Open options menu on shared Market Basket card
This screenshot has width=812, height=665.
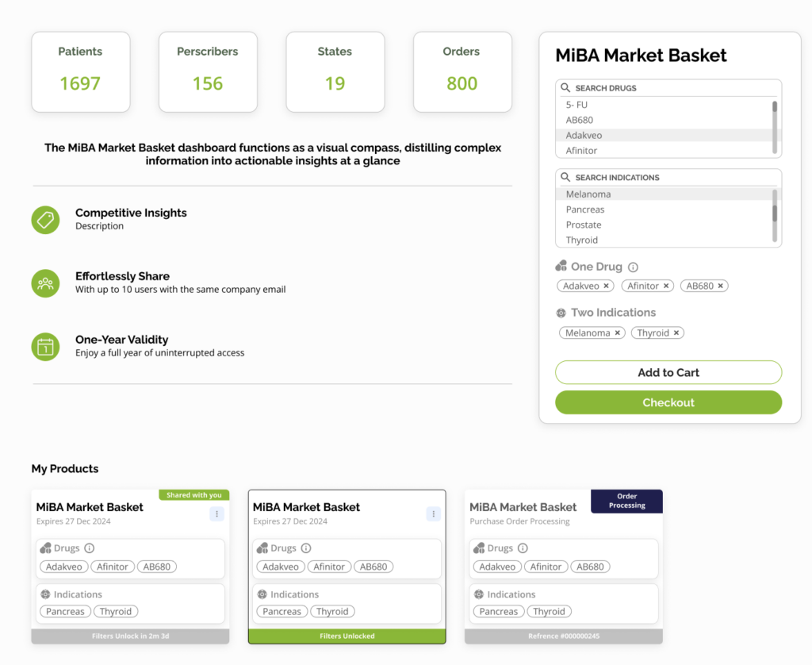(217, 513)
